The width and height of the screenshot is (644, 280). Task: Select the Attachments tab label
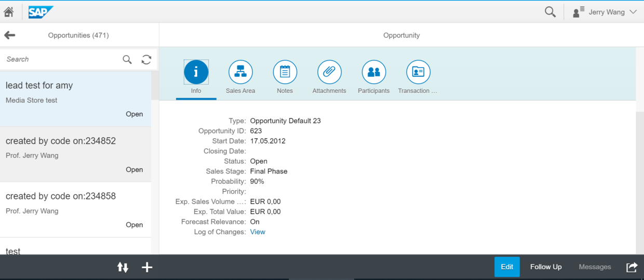[x=329, y=91]
